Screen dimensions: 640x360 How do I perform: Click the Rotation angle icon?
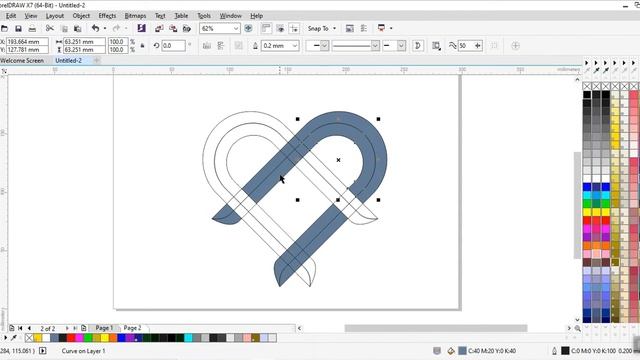[x=156, y=46]
